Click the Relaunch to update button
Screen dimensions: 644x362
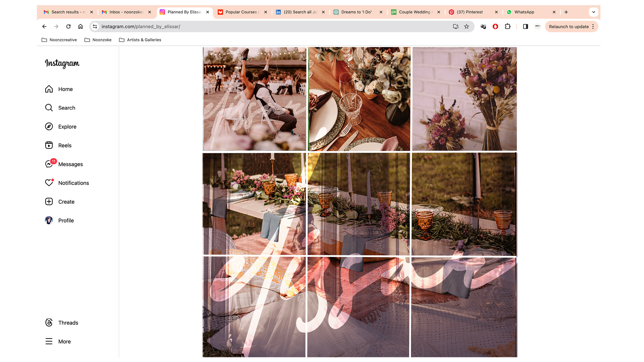[569, 27]
